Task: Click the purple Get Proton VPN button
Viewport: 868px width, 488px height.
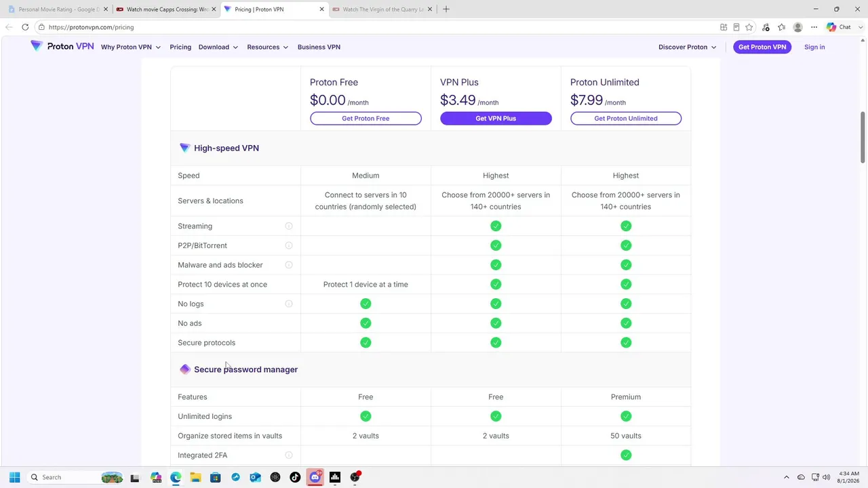Action: (762, 47)
